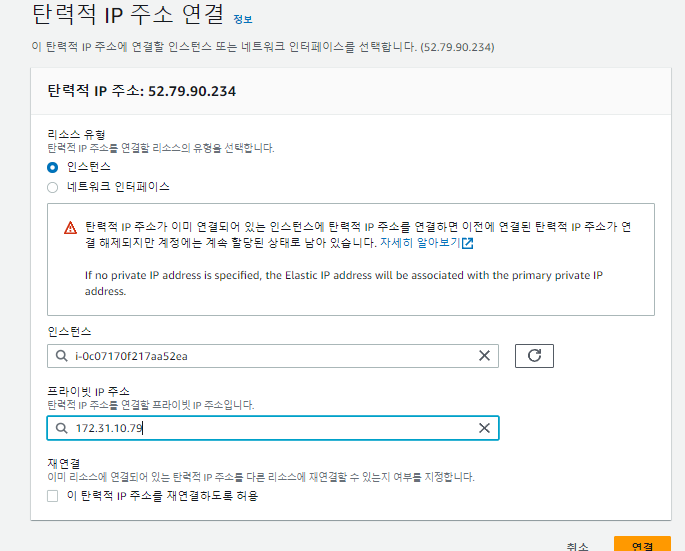
Task: Click search icon in private IP field
Action: coord(62,428)
